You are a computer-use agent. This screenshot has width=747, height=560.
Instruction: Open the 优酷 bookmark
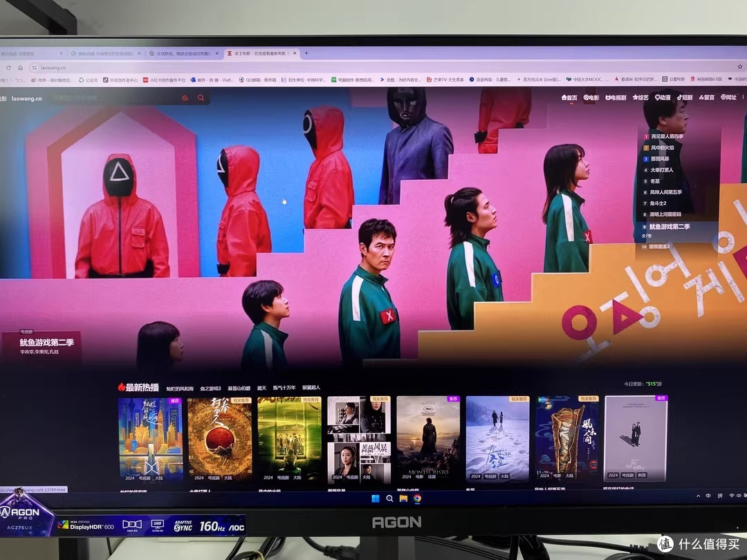coord(400,80)
